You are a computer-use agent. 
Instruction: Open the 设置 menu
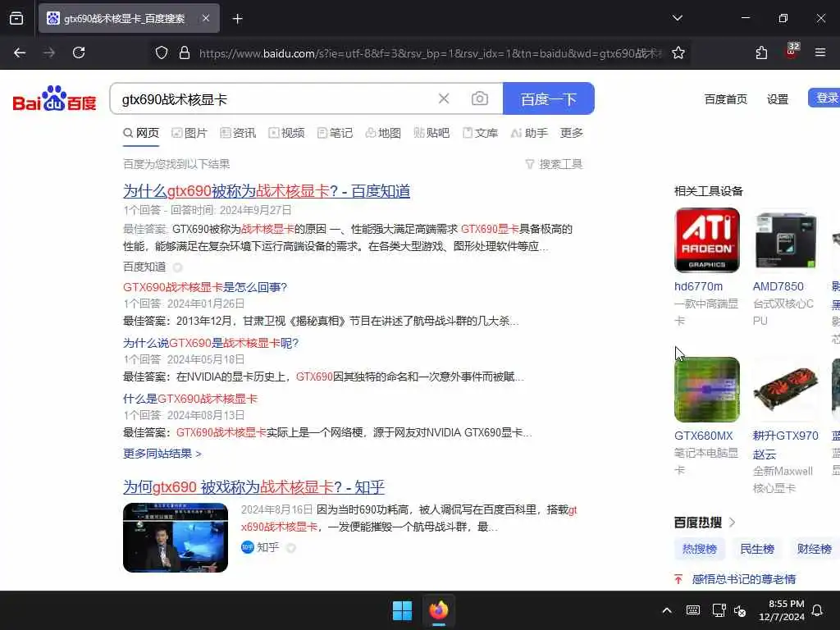pos(778,99)
